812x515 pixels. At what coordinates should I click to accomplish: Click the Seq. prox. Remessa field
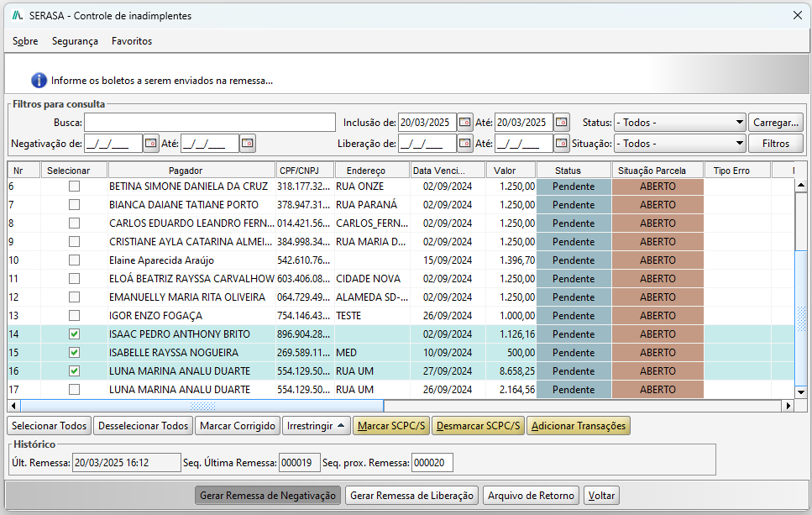[x=432, y=463]
